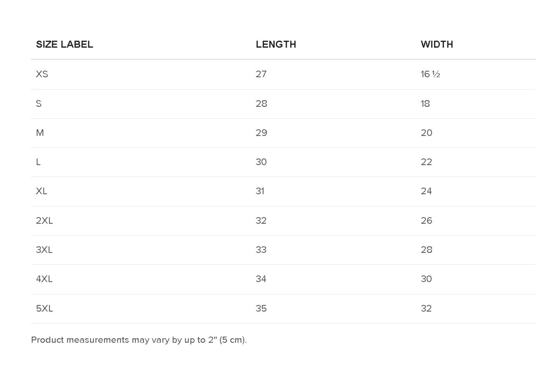Click the WIDTH column header
Screen dimensions: 555x392
[437, 44]
